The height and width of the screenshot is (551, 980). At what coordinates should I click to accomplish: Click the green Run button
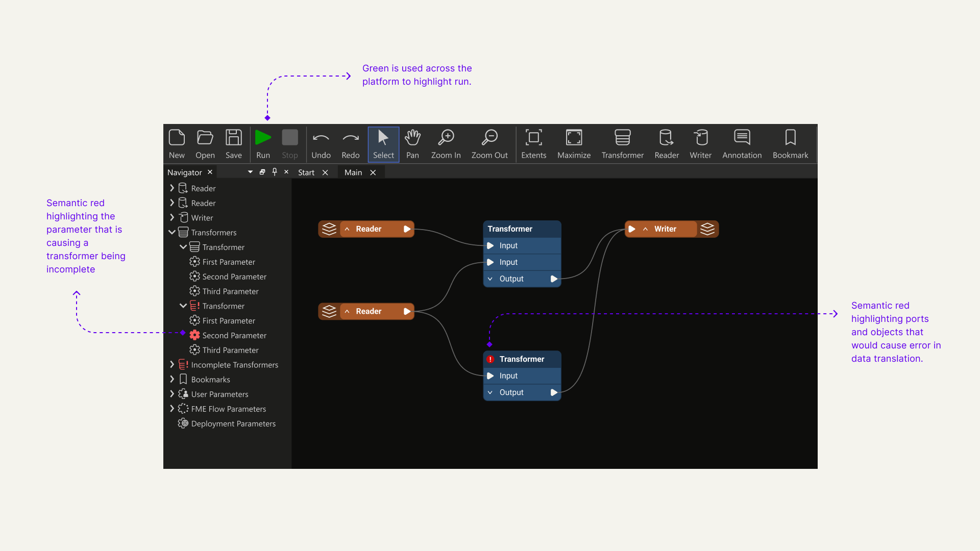(x=263, y=143)
